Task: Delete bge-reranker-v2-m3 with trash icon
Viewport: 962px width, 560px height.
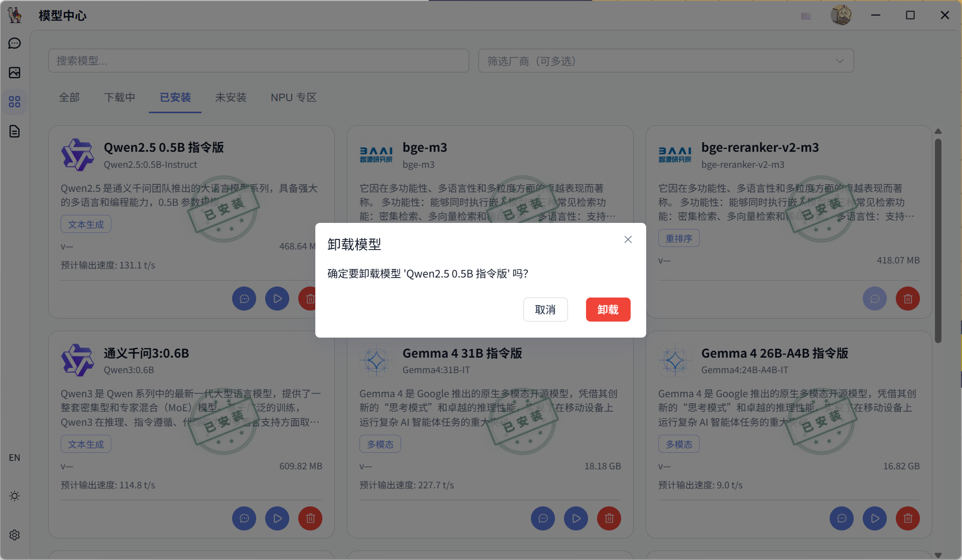Action: tap(908, 299)
